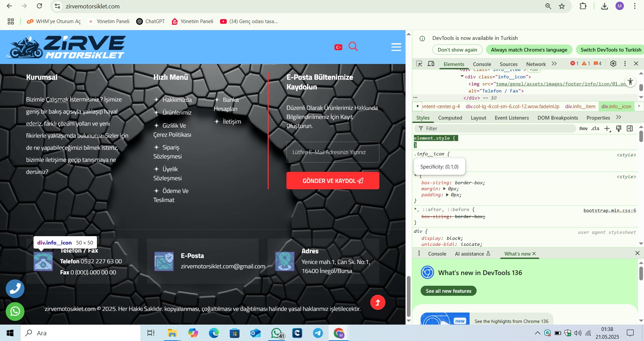This screenshot has width=644, height=341.
Task: Click the red search icon in site header
Action: coord(353,47)
